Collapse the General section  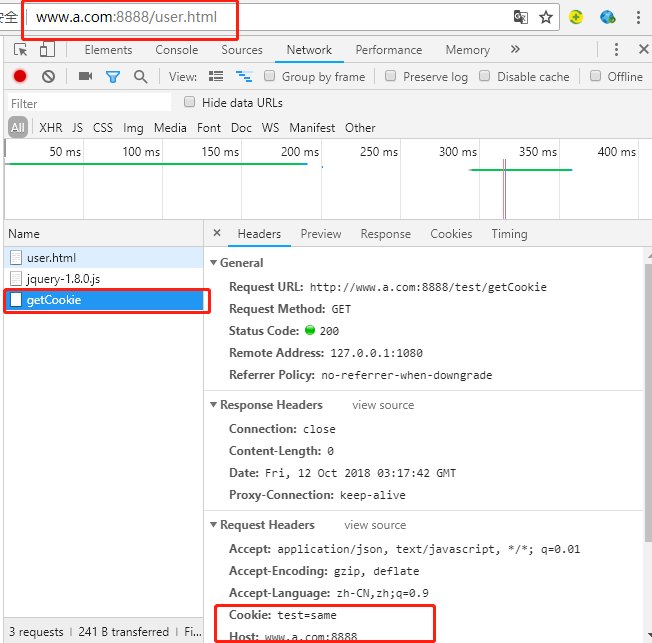coord(213,262)
